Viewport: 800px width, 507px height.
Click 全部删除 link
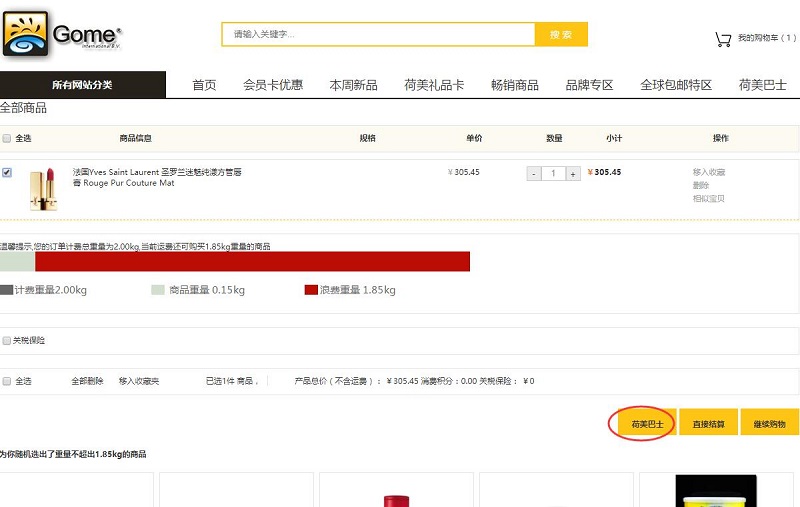click(x=87, y=381)
